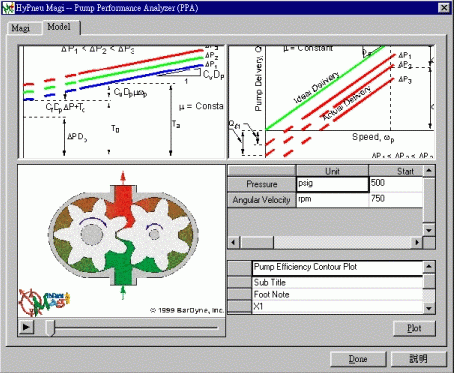This screenshot has width=455, height=373.
Task: Click up arrow of plot titles list
Action: pyautogui.click(x=429, y=266)
